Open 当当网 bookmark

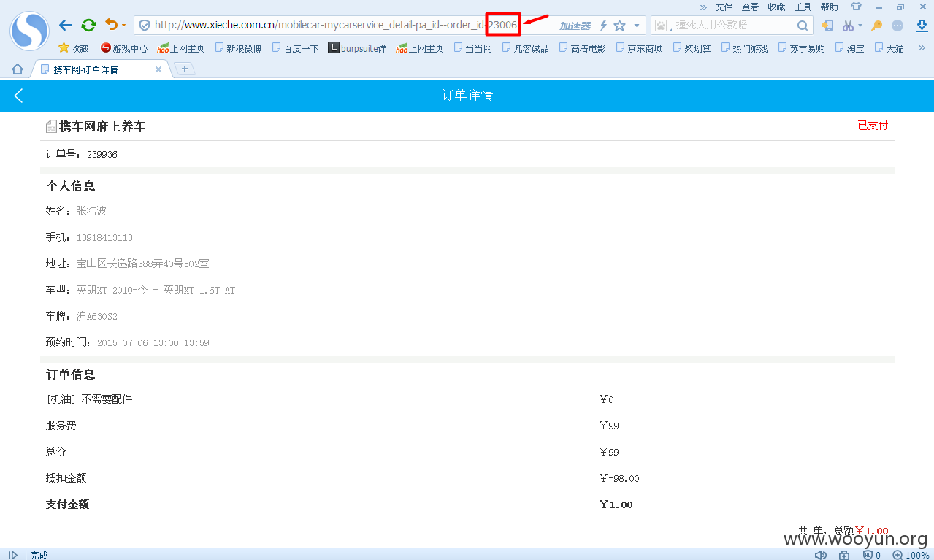472,48
